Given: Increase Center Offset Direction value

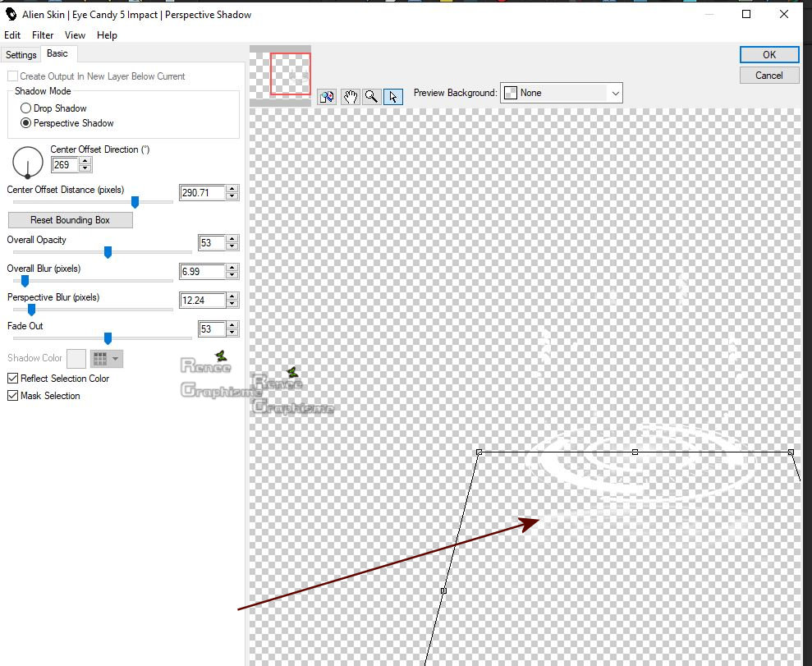Looking at the screenshot, I should (x=85, y=161).
